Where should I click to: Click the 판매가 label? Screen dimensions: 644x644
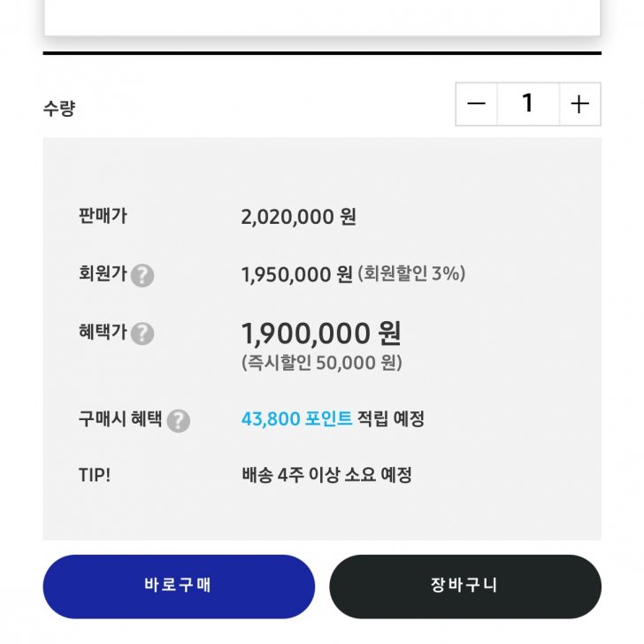pyautogui.click(x=103, y=216)
